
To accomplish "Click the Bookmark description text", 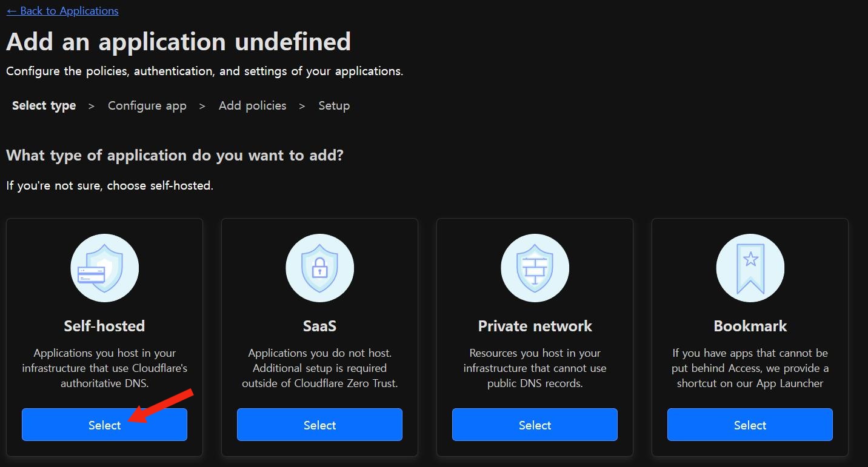I will (x=750, y=368).
